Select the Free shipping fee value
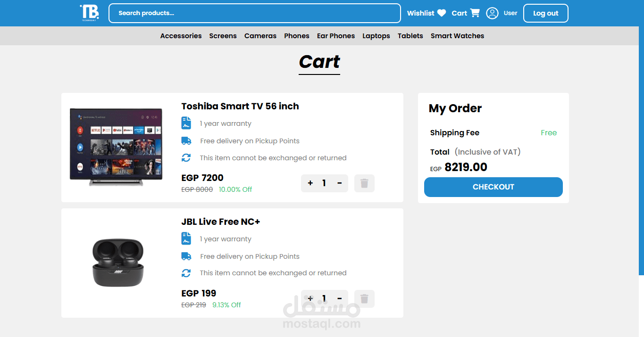Viewport: 644px width, 337px height. point(549,133)
